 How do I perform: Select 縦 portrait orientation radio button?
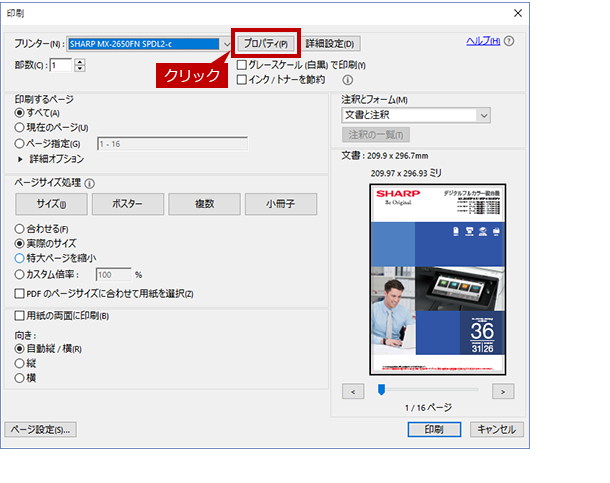(19, 363)
